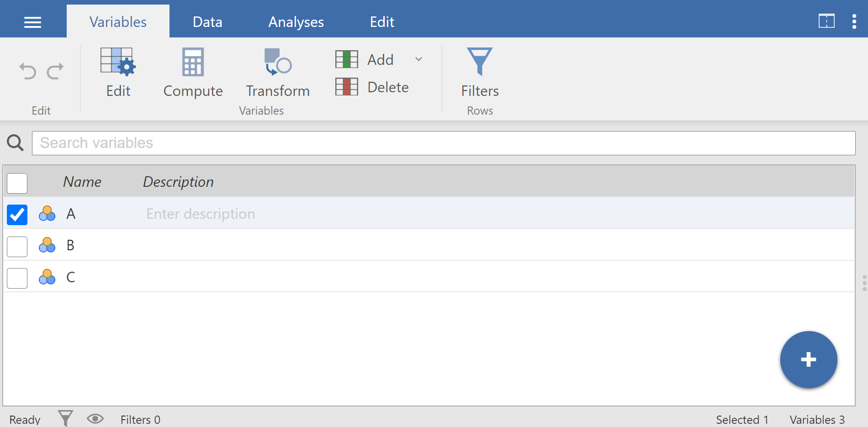
Task: Toggle the eye visibility icon in status bar
Action: (x=95, y=419)
